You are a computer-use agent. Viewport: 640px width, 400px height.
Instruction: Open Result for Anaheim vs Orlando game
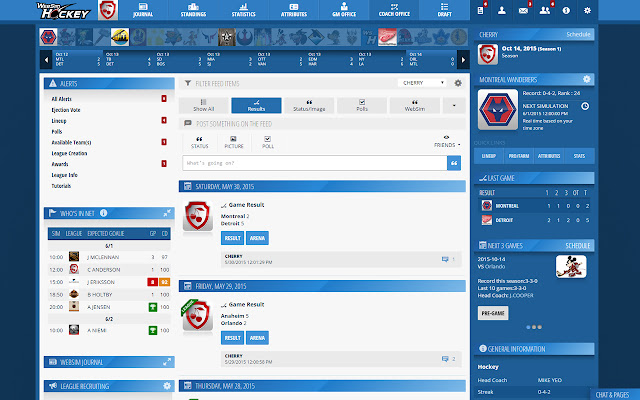pos(232,338)
